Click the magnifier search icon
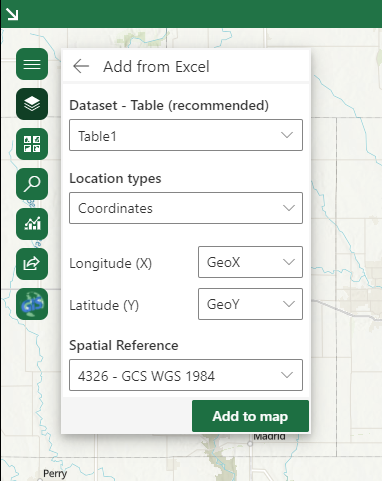The height and width of the screenshot is (481, 382). (x=32, y=184)
